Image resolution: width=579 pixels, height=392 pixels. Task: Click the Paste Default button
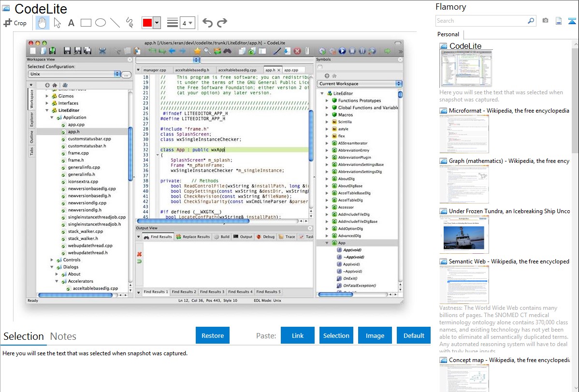(414, 335)
